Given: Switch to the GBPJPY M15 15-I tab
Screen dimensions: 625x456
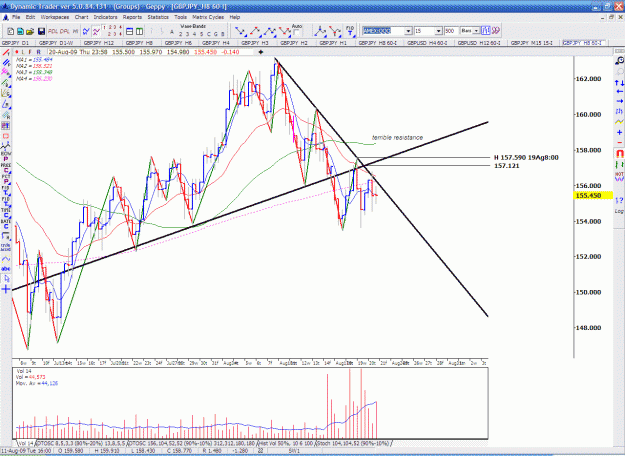Looking at the screenshot, I should 531,43.
